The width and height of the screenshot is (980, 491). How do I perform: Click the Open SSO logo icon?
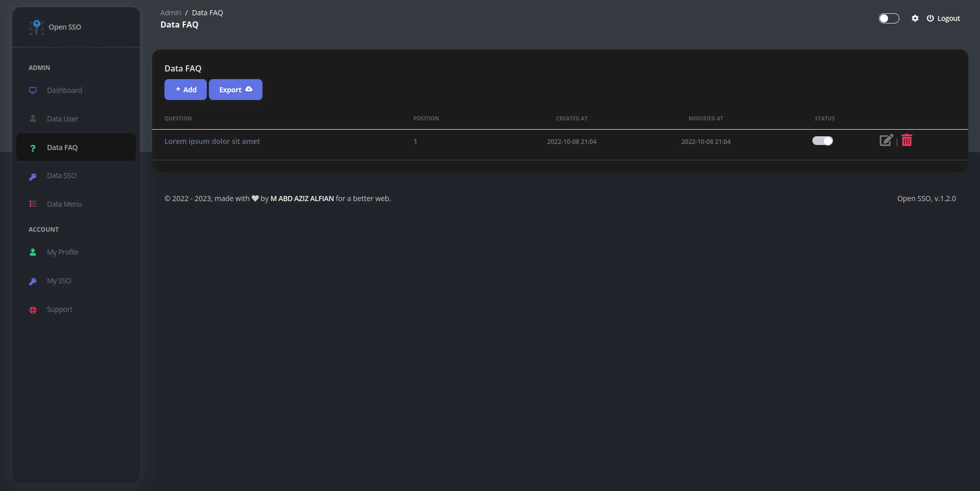pos(36,27)
